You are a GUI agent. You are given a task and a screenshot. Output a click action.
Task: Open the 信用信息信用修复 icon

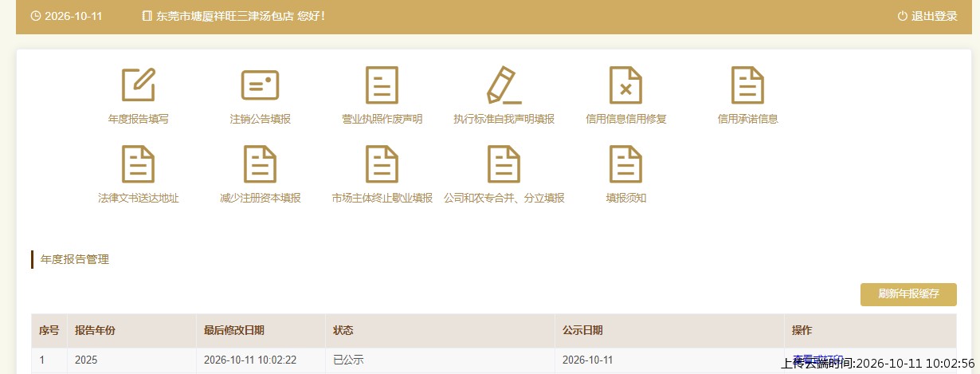click(625, 85)
